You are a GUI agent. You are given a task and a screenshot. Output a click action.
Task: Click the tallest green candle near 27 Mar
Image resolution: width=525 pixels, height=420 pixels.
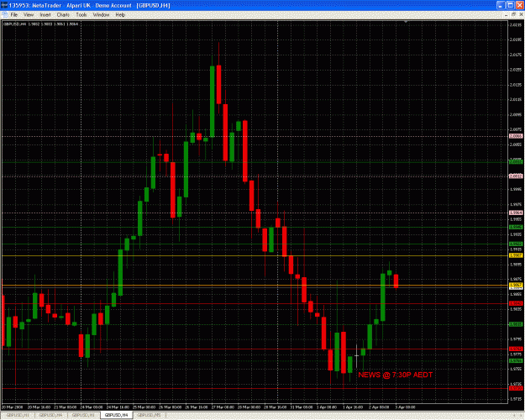pyautogui.click(x=213, y=102)
